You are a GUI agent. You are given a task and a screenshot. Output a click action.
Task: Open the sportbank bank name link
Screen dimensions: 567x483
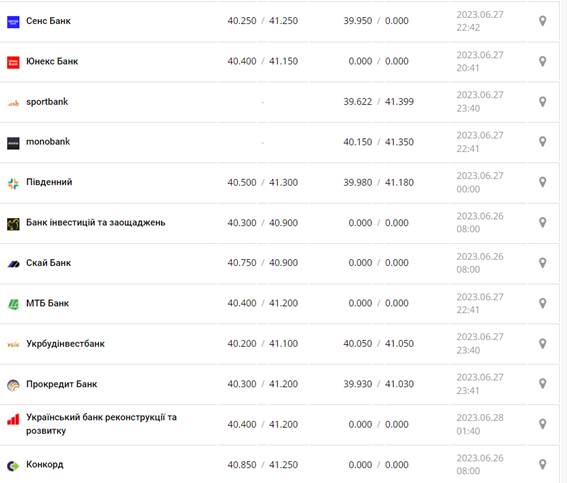click(x=47, y=102)
